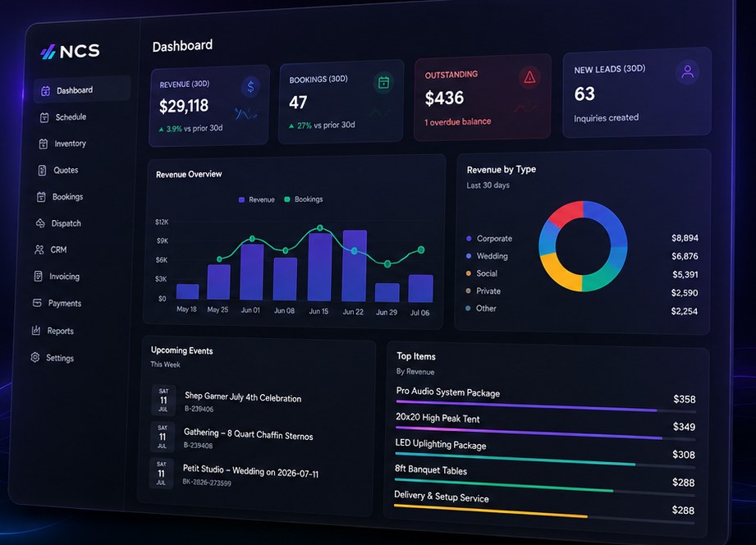This screenshot has height=545, width=756.
Task: Click the dollar icon on Revenue card
Action: (250, 87)
